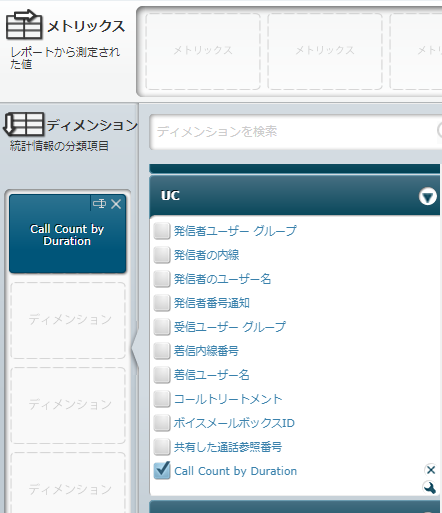Select the コールトリートメント dimension link
442x513 pixels.
228,399
